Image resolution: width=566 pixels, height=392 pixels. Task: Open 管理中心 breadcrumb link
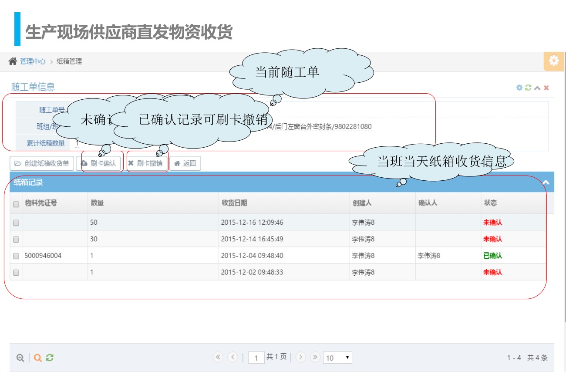pyautogui.click(x=33, y=61)
